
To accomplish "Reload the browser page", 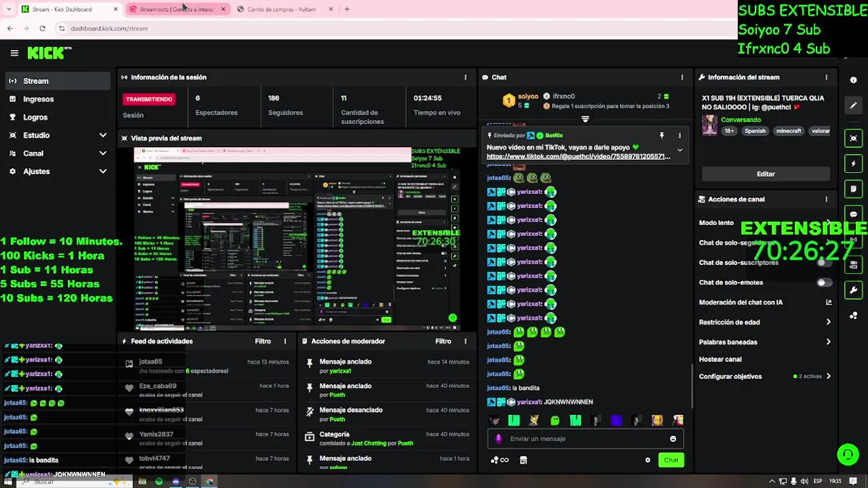I will (x=42, y=28).
